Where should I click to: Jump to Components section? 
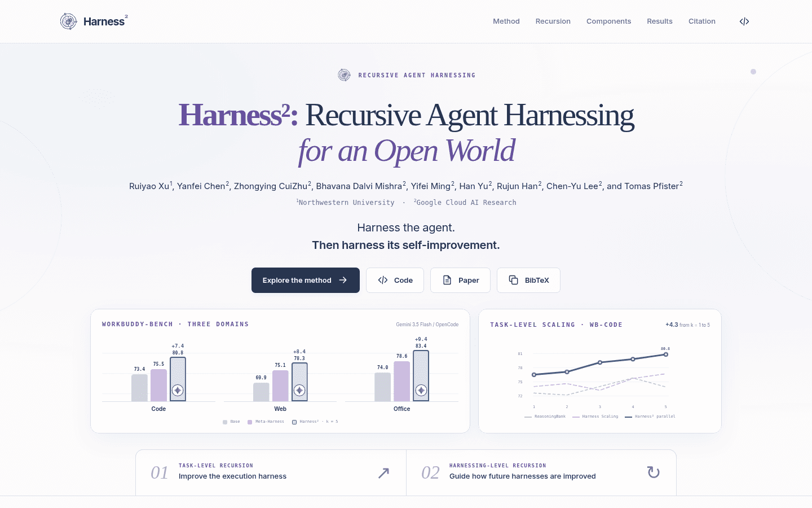click(608, 21)
